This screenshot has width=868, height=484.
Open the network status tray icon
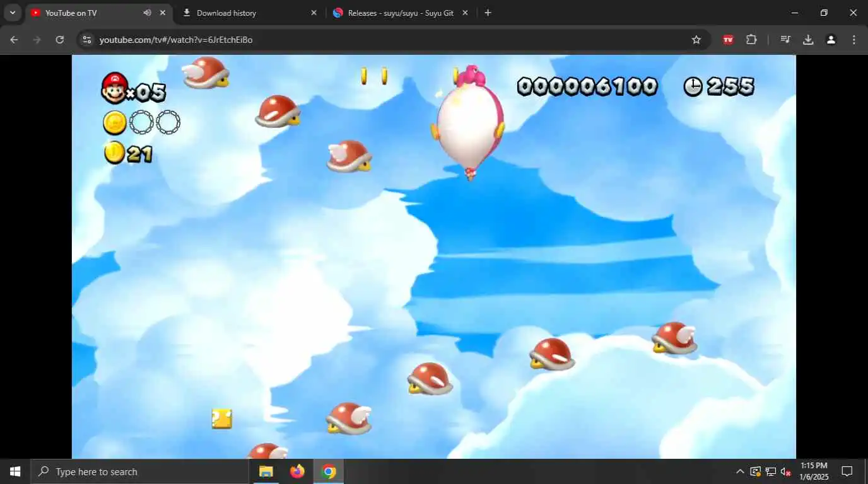771,471
